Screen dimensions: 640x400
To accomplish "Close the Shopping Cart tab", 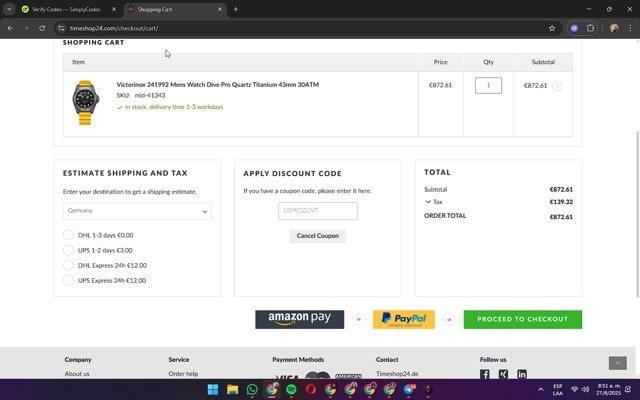I will [x=220, y=9].
